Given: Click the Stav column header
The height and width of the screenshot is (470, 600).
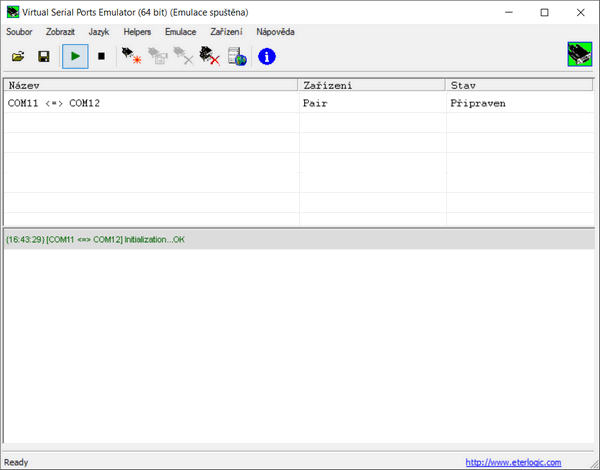Looking at the screenshot, I should point(520,85).
